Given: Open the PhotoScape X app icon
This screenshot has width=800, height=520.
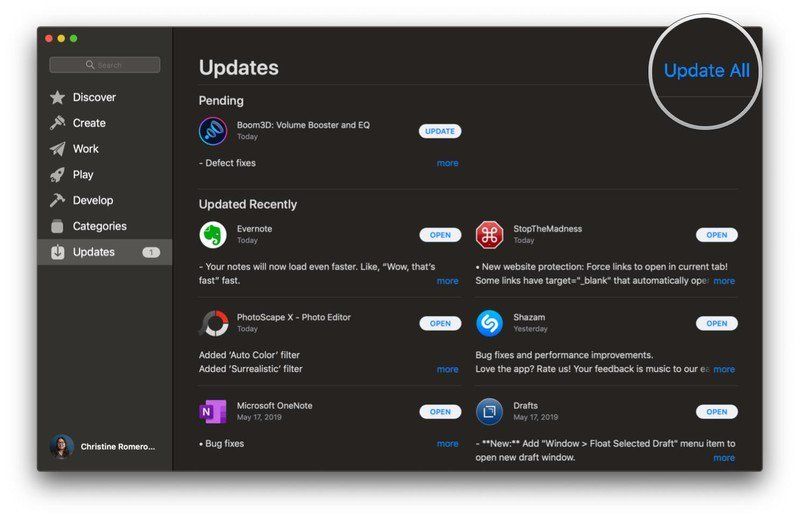Looking at the screenshot, I should [214, 323].
